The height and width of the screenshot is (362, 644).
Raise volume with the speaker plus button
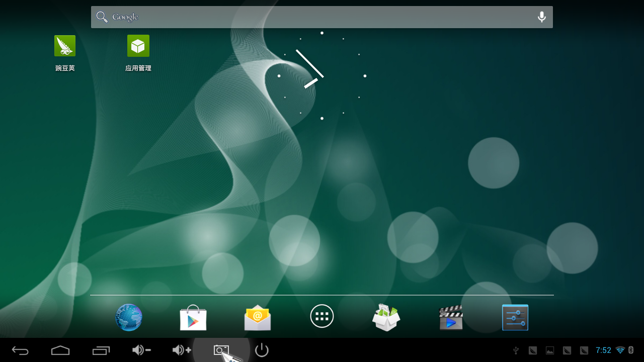182,350
